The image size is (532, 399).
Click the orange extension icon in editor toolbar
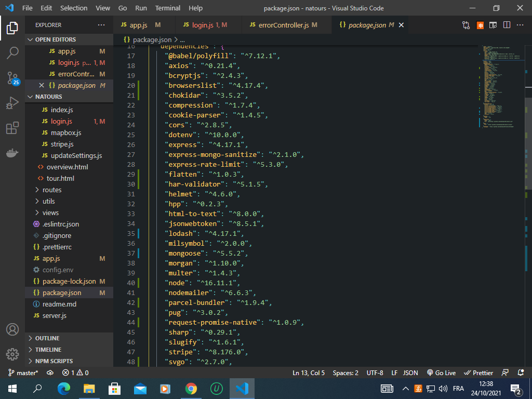click(480, 25)
